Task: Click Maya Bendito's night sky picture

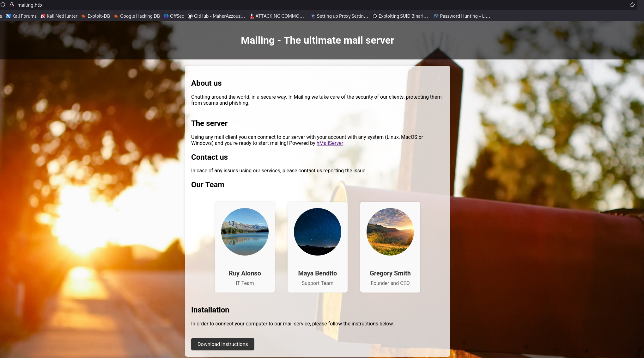Action: coord(317,231)
